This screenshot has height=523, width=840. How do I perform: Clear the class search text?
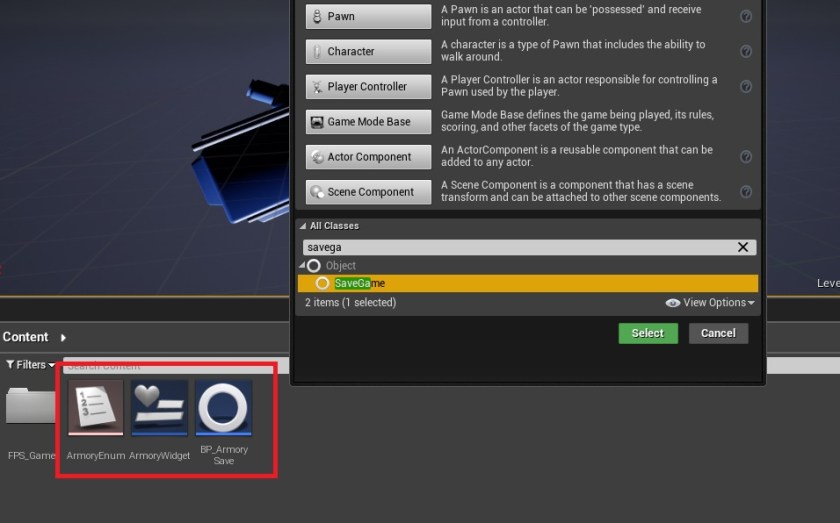pos(743,247)
